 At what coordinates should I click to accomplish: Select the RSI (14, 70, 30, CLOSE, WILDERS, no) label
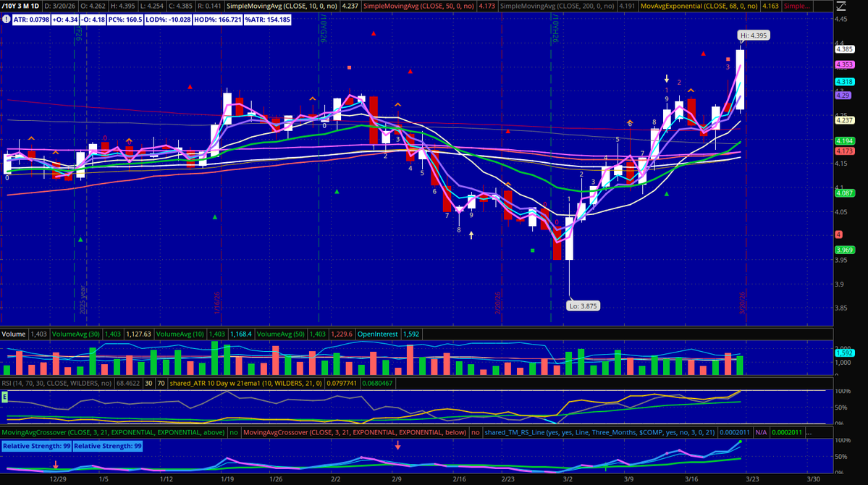pyautogui.click(x=56, y=383)
